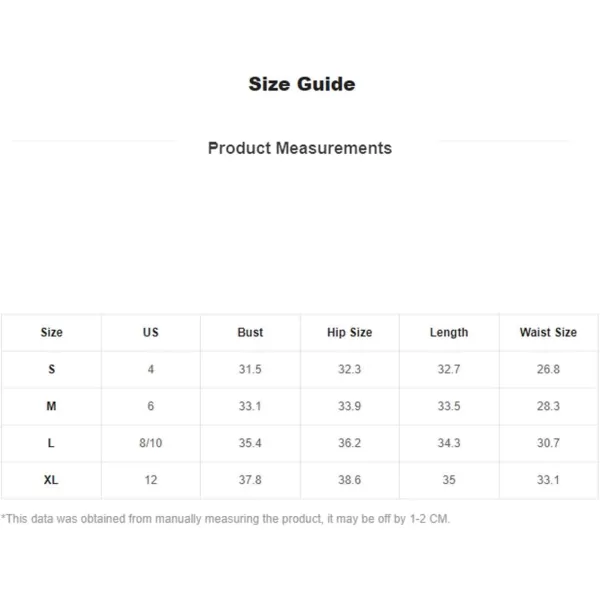Screen dimensions: 600x600
Task: Click the S size row label
Action: (52, 369)
